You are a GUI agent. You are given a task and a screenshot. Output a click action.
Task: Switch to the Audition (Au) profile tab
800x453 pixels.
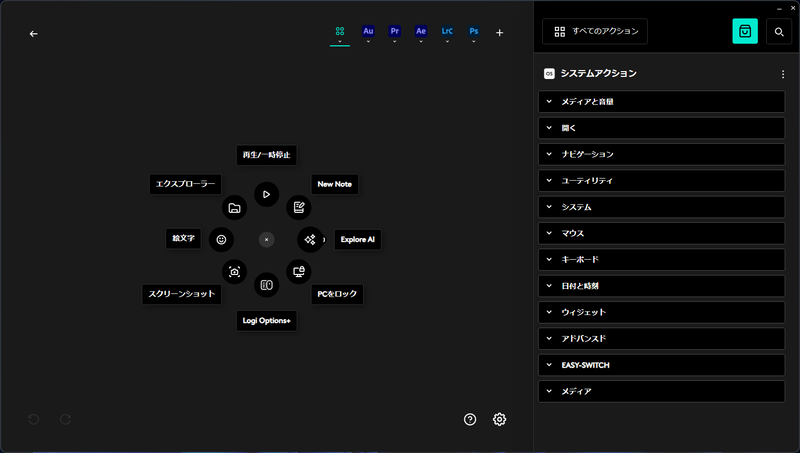tap(368, 31)
